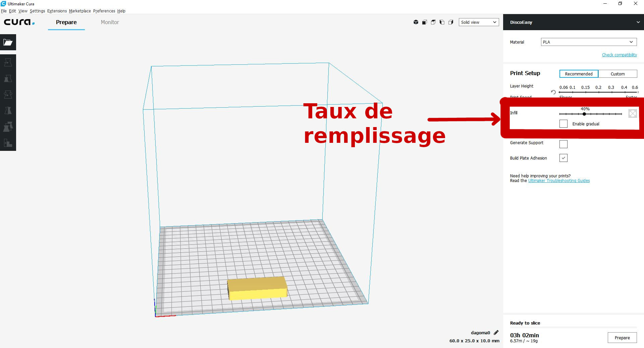This screenshot has height=348, width=644.
Task: Enable the Generate Support option
Action: point(563,144)
